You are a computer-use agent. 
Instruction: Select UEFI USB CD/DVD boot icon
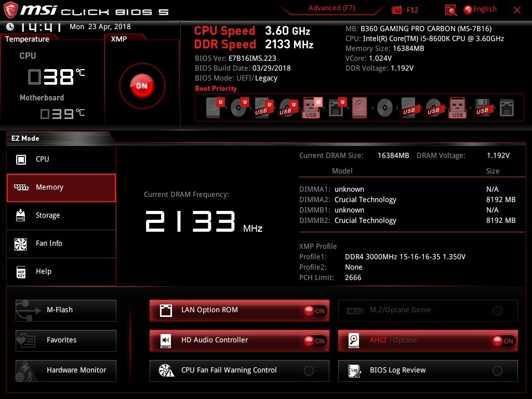click(288, 108)
